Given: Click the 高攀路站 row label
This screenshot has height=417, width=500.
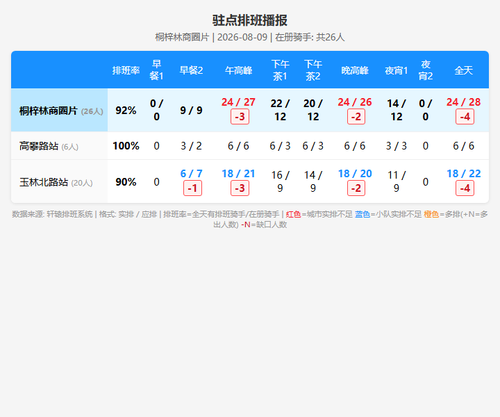Looking at the screenshot, I should [39, 146].
